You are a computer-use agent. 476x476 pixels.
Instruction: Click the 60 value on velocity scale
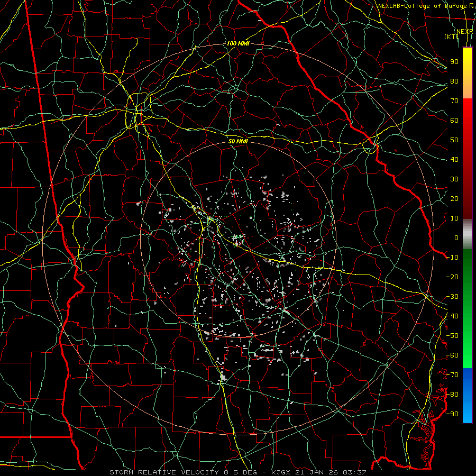click(454, 121)
